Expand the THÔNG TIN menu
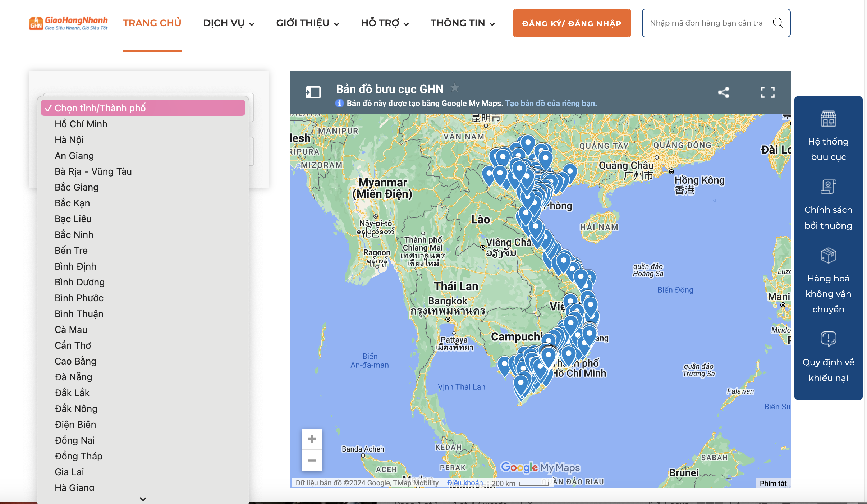This screenshot has width=867, height=504. pyautogui.click(x=463, y=23)
